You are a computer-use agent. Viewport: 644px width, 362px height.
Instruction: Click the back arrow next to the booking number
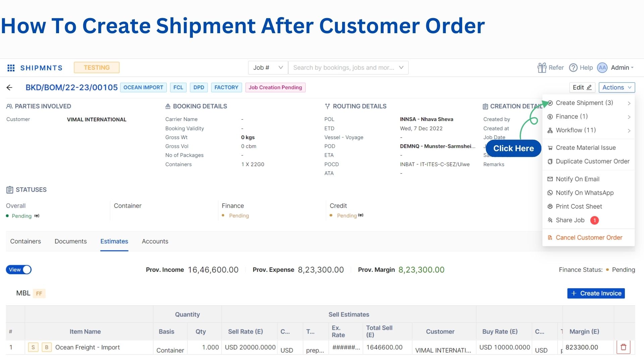[x=9, y=87]
